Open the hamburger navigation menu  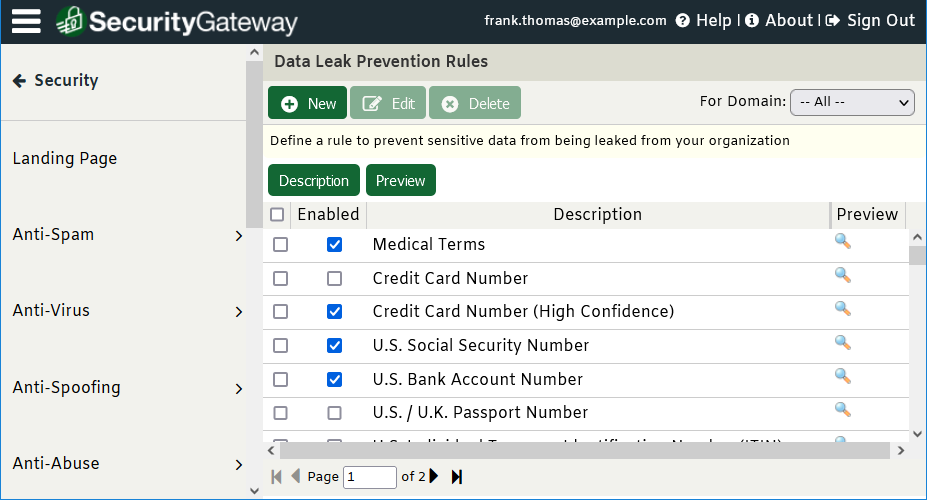26,21
